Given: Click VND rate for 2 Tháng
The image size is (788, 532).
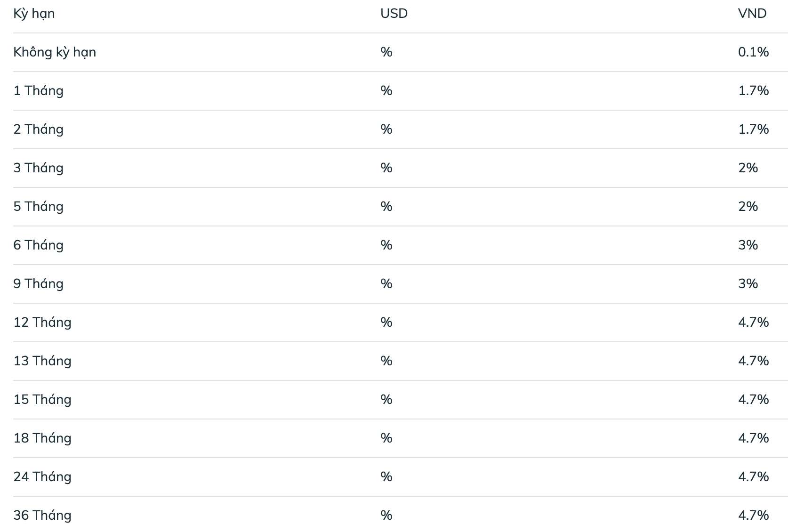Looking at the screenshot, I should (x=753, y=129).
